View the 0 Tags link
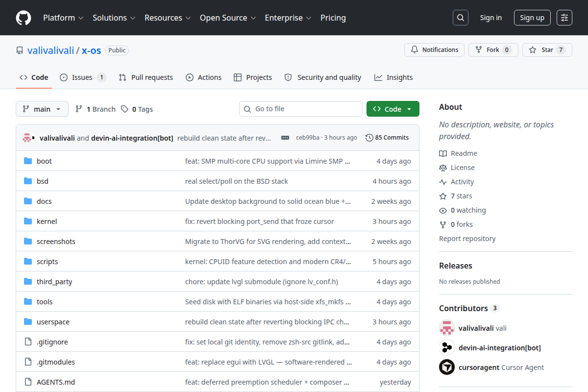This screenshot has height=392, width=588. click(137, 109)
